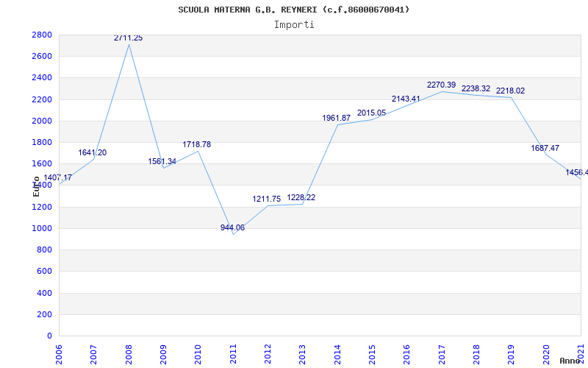Click the x-axis year 2014
Image resolution: width=588 pixels, height=368 pixels.
pyautogui.click(x=337, y=355)
